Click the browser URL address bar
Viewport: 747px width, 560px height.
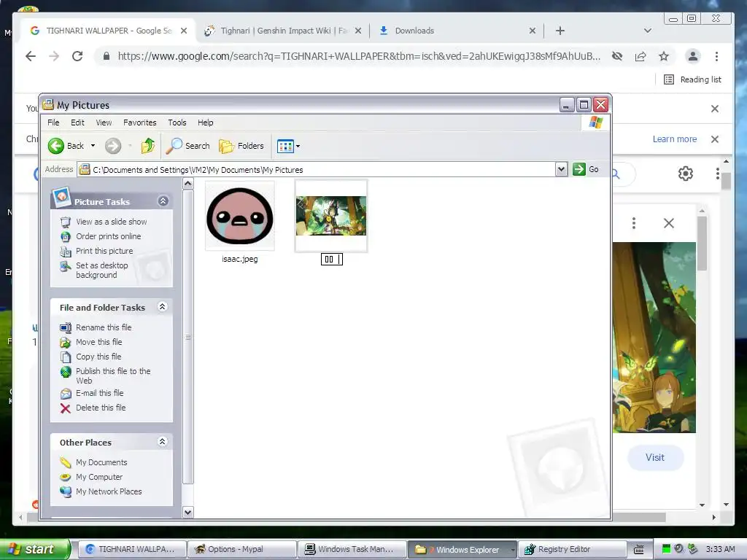click(x=359, y=56)
